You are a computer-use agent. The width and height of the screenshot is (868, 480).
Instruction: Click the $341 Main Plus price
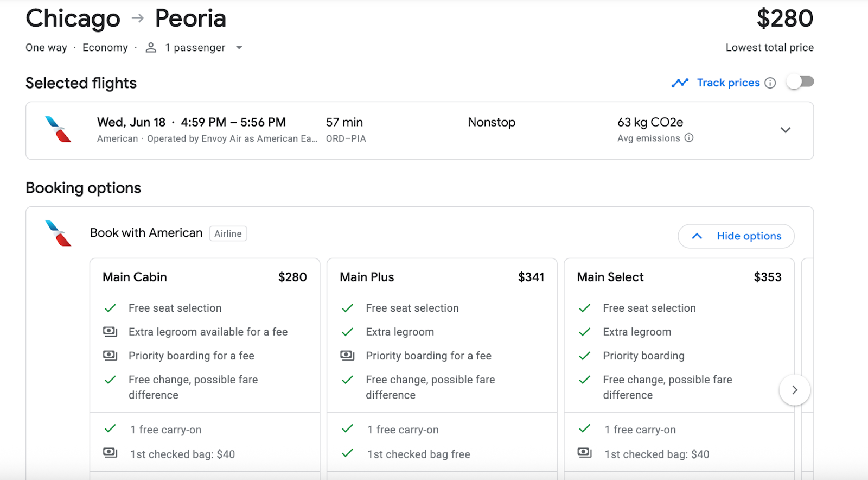[x=531, y=277]
